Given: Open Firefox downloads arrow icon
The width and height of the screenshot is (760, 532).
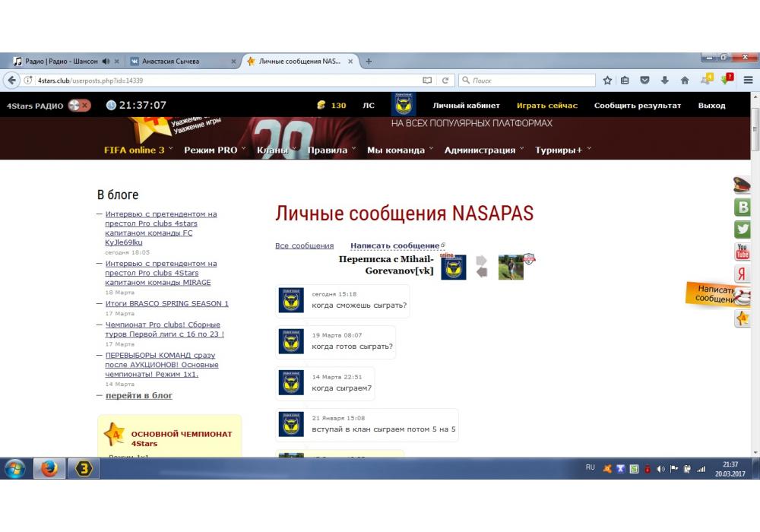Looking at the screenshot, I should (x=664, y=81).
